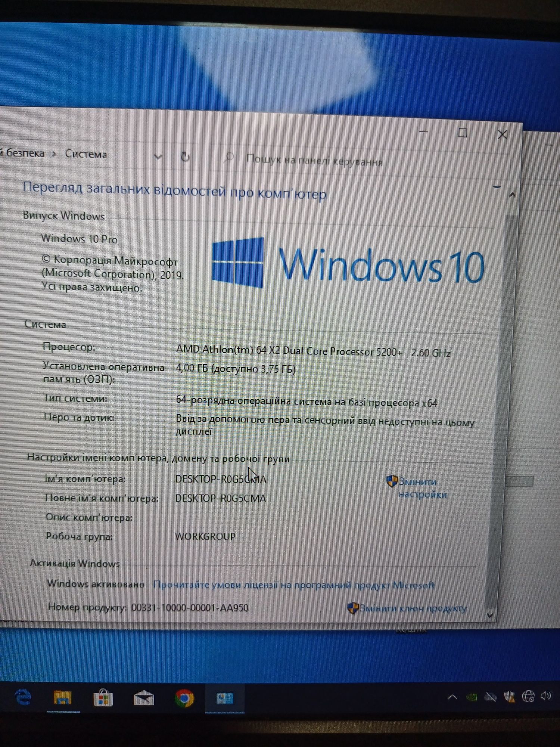Image resolution: width=560 pixels, height=747 pixels.
Task: Open OneDrive tray icon
Action: (490, 697)
